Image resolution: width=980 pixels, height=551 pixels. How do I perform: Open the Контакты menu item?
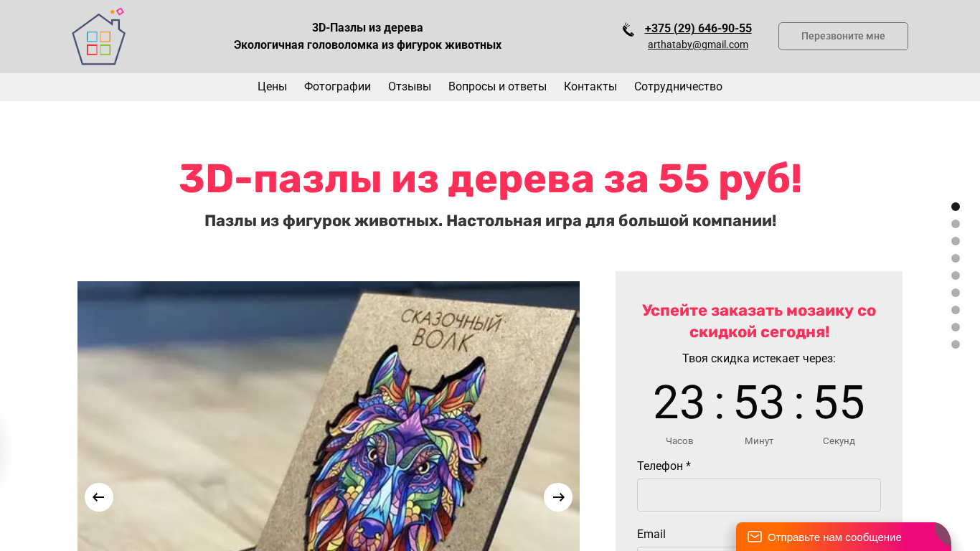tap(590, 87)
